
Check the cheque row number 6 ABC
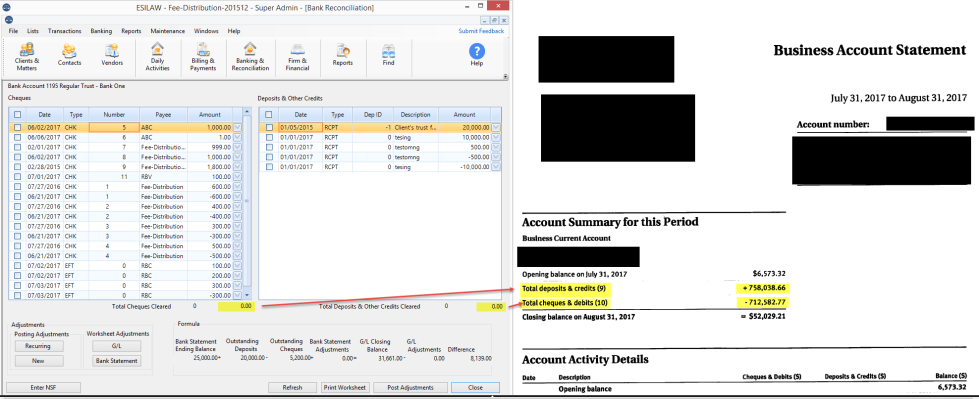[x=17, y=137]
